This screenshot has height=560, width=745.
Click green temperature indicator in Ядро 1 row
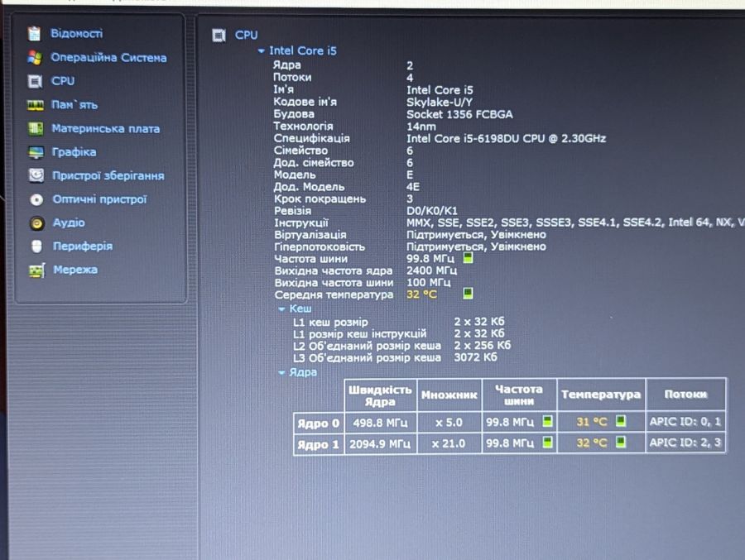click(621, 442)
